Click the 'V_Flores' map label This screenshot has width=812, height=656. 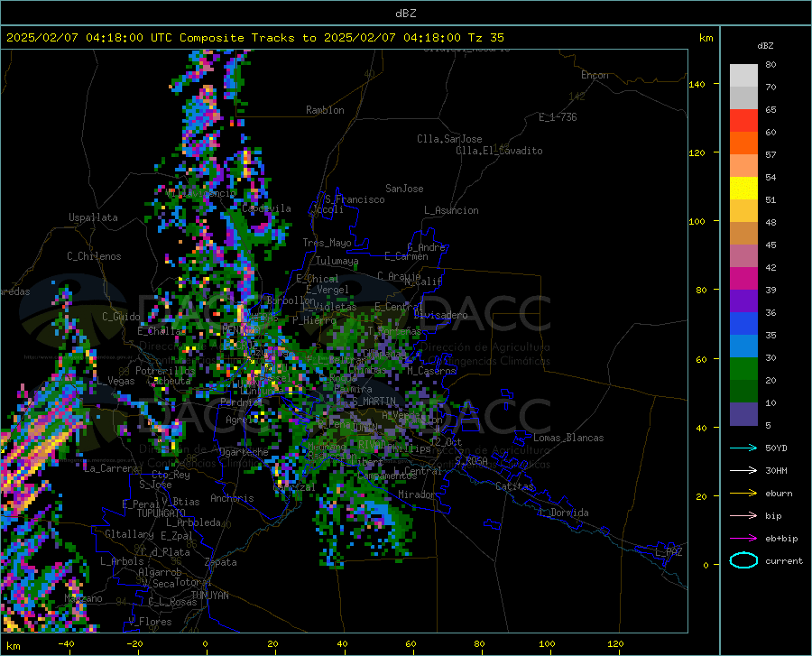[x=150, y=622]
